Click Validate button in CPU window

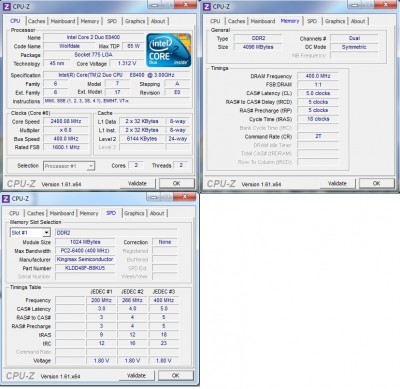tap(137, 183)
